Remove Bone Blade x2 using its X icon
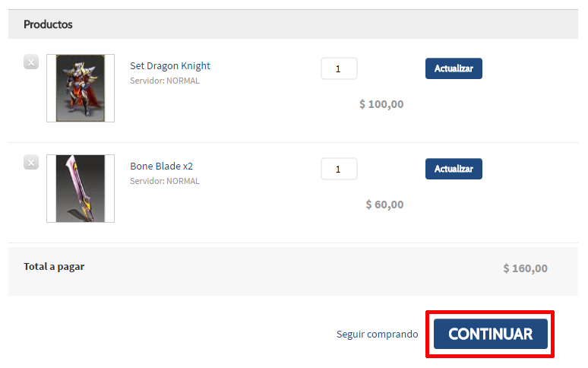The height and width of the screenshot is (368, 588). point(31,162)
